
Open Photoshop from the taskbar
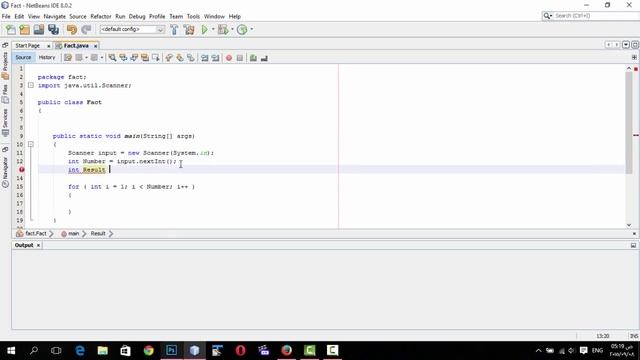pos(171,351)
